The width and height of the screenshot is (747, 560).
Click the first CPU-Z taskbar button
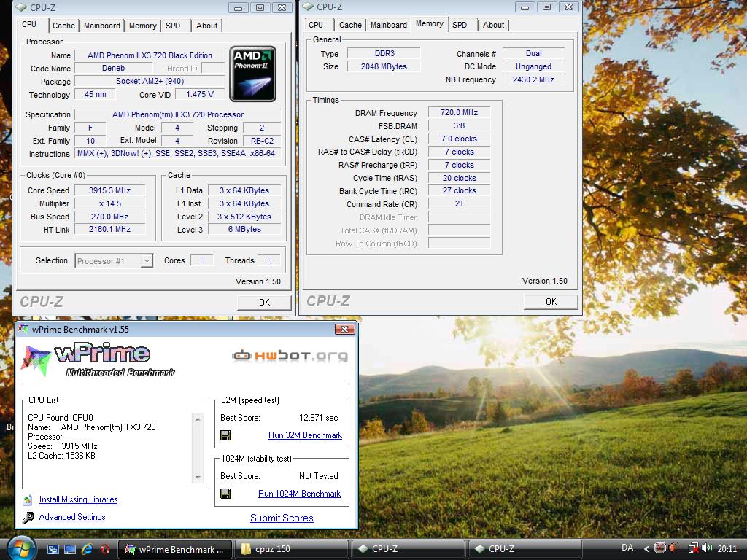[408, 550]
